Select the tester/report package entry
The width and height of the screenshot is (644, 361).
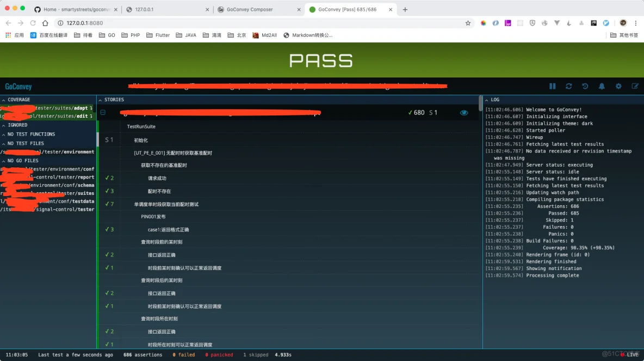pos(48,177)
